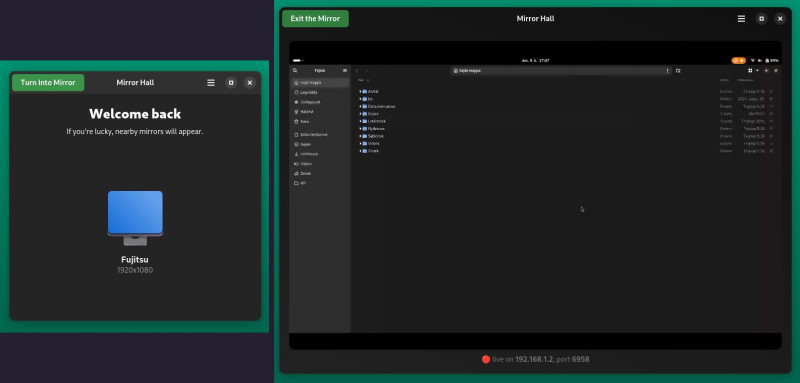Click the Turn Into Mirror button

point(48,83)
